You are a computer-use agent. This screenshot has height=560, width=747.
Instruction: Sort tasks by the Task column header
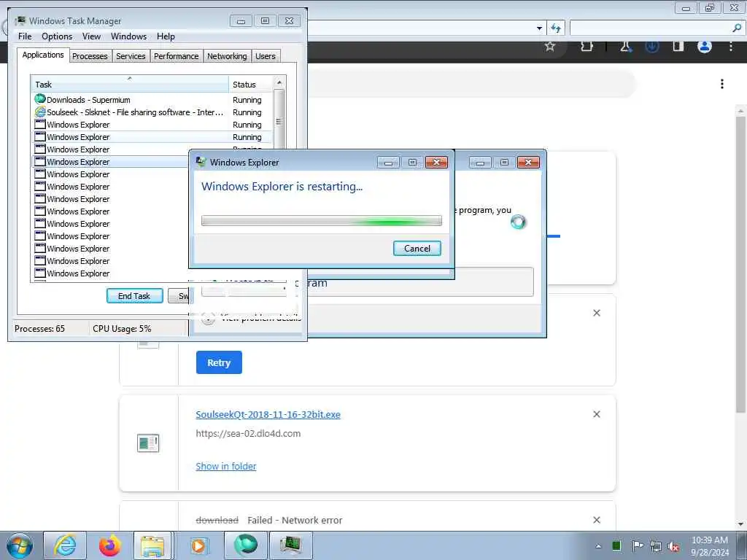[130, 85]
